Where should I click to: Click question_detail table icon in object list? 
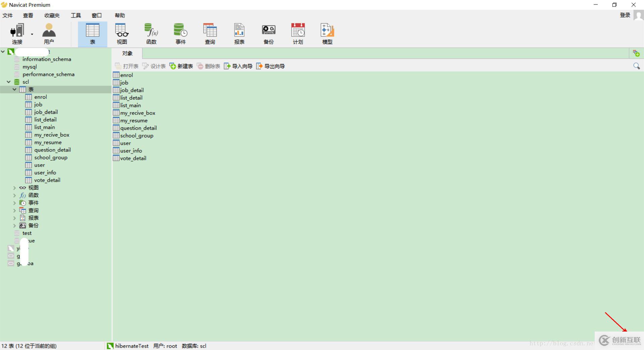[116, 128]
